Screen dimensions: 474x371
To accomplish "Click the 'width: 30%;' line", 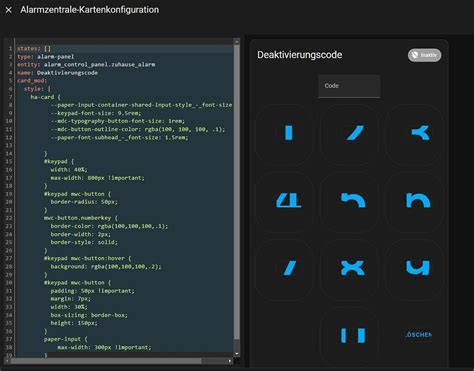I will [69, 307].
